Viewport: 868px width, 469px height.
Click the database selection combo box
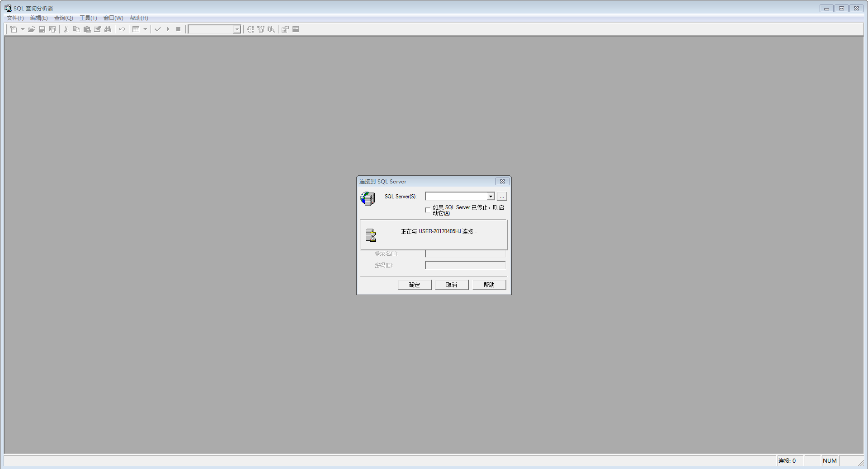[x=212, y=29]
